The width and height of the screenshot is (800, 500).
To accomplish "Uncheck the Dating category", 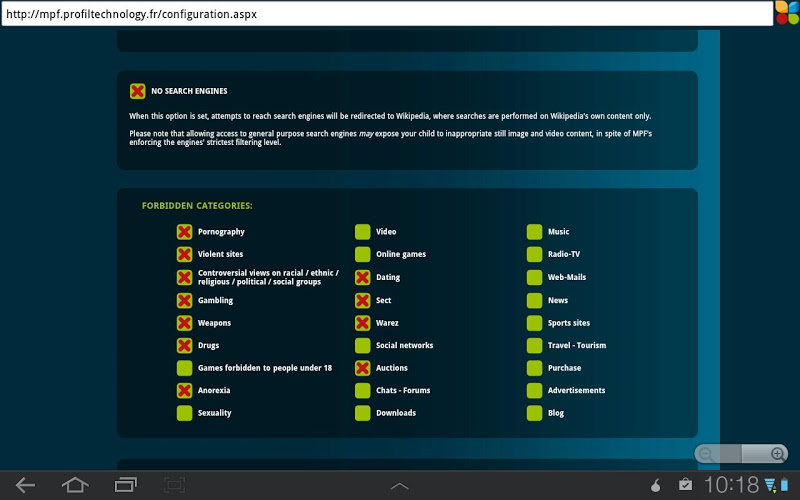I will tap(362, 278).
